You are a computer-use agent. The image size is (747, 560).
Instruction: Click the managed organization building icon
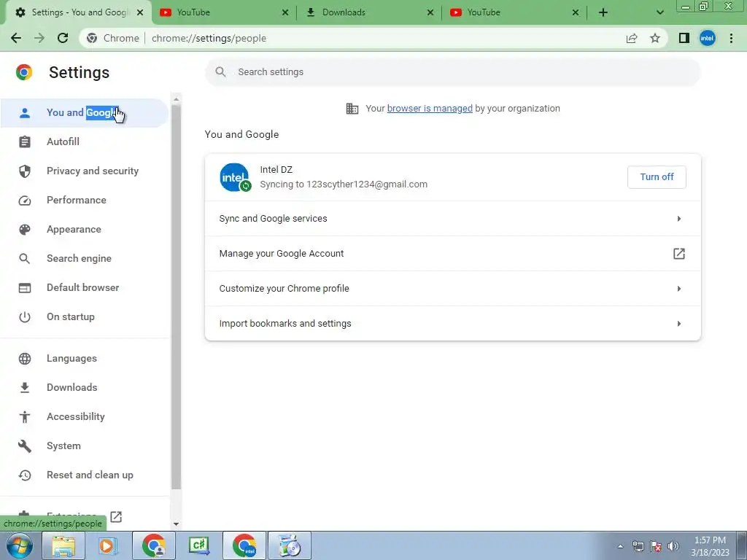352,109
